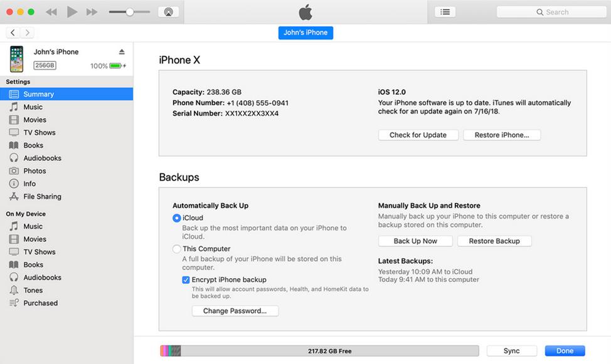The image size is (611, 364).
Task: Click Change Password... button
Action: pyautogui.click(x=235, y=311)
